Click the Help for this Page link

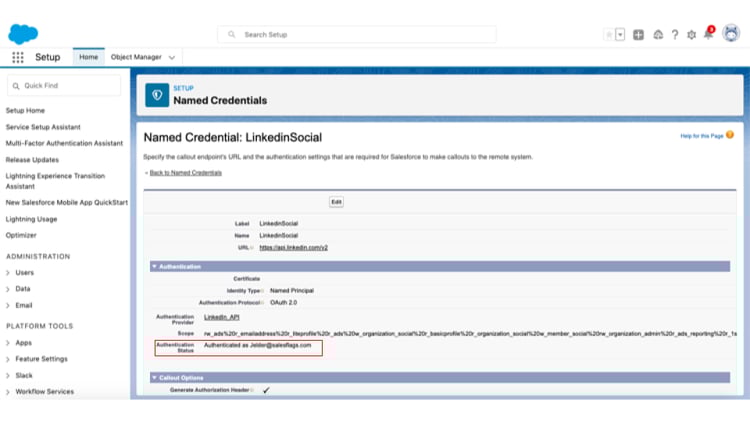[x=702, y=136]
